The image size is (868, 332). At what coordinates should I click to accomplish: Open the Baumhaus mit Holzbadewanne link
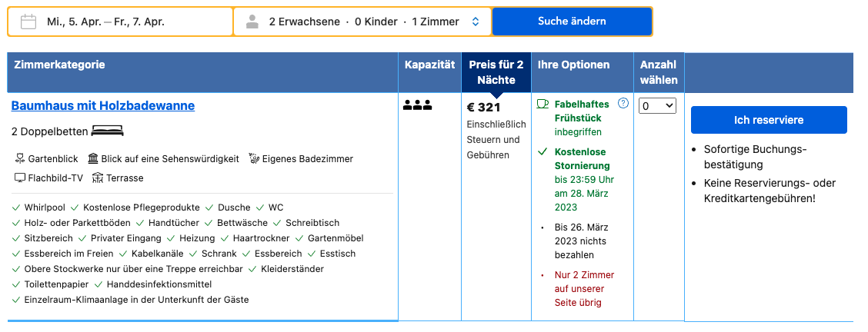(103, 105)
